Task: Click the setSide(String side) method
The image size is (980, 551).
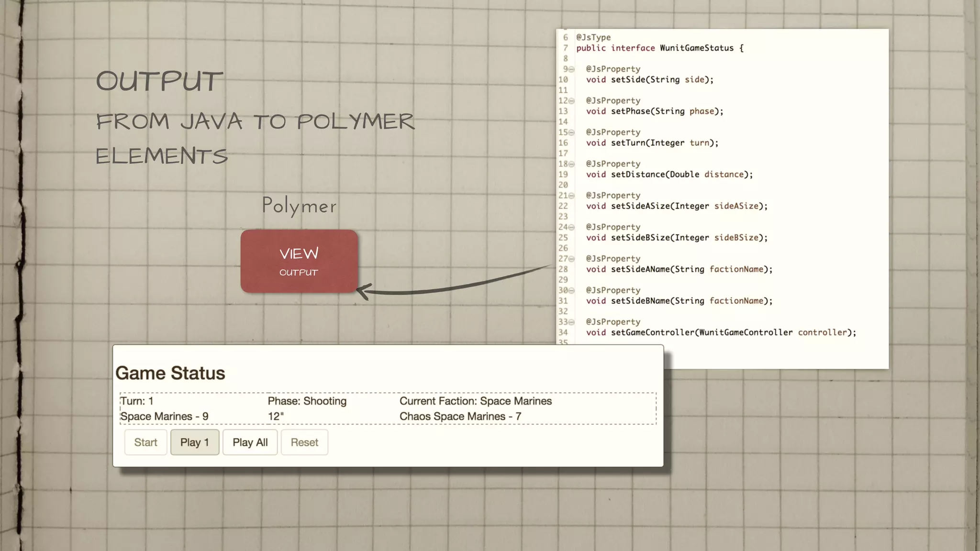Action: click(x=650, y=79)
